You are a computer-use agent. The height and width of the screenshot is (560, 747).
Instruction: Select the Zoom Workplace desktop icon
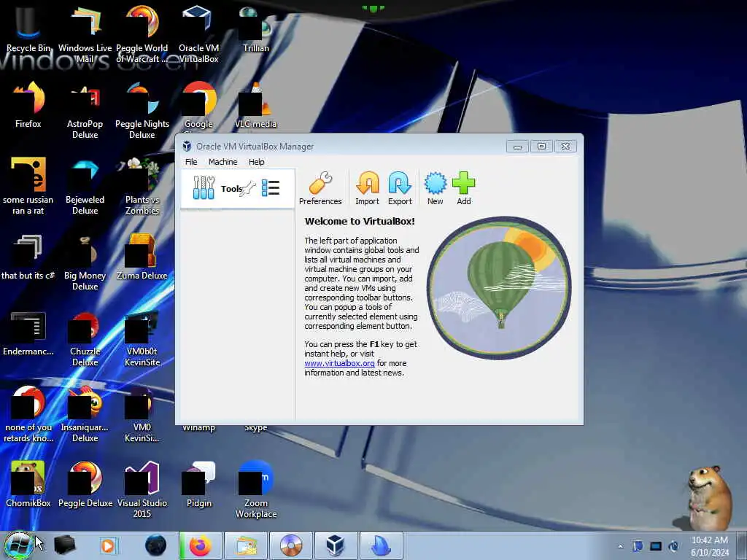pyautogui.click(x=256, y=489)
